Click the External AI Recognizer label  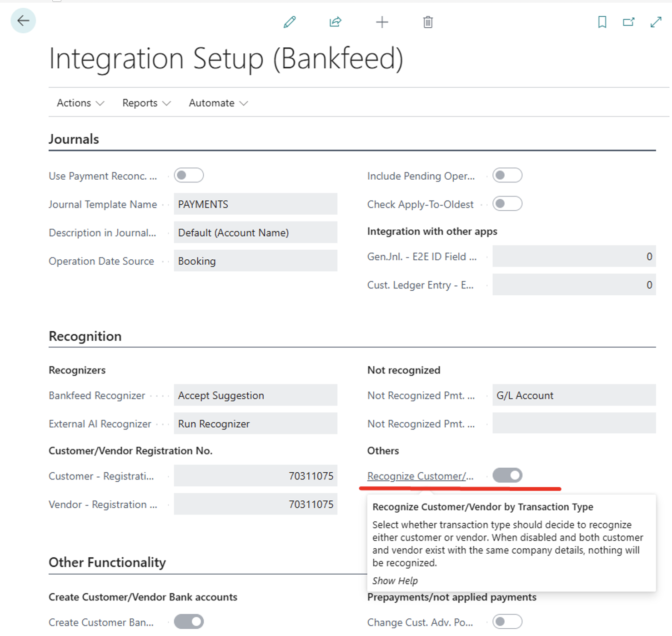click(100, 424)
